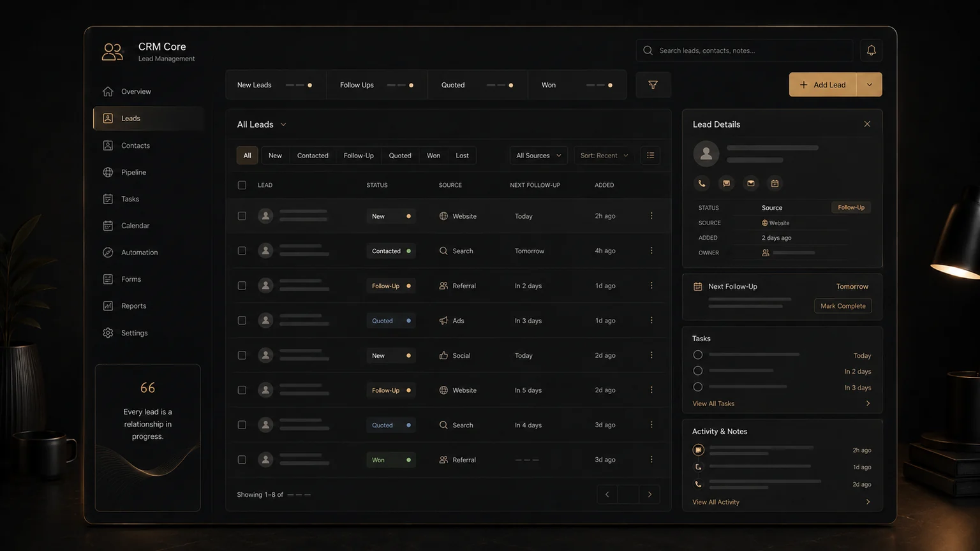This screenshot has height=551, width=980.
Task: Open Settings gear in sidebar
Action: click(x=108, y=333)
